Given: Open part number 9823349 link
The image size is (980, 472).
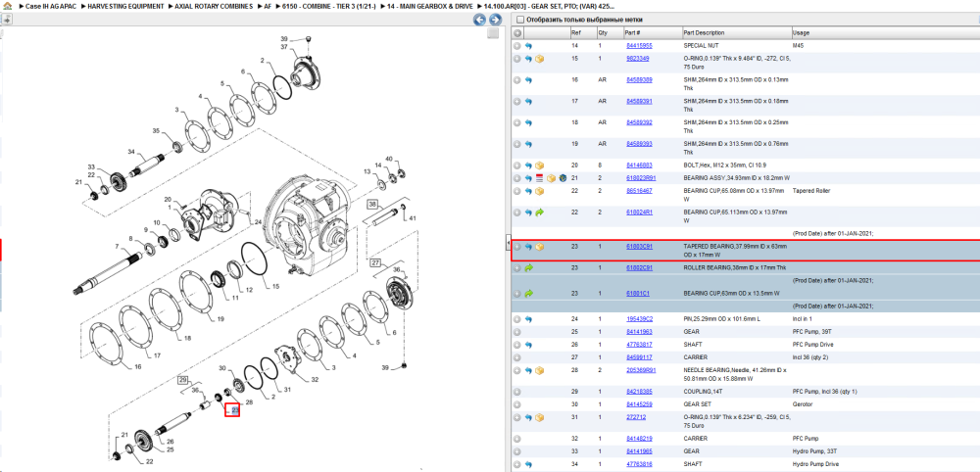Looking at the screenshot, I should (638, 58).
